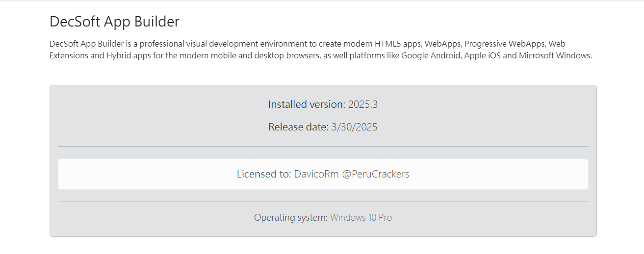Select the 2025.3 version number
This screenshot has height=254, width=644.
tap(363, 104)
